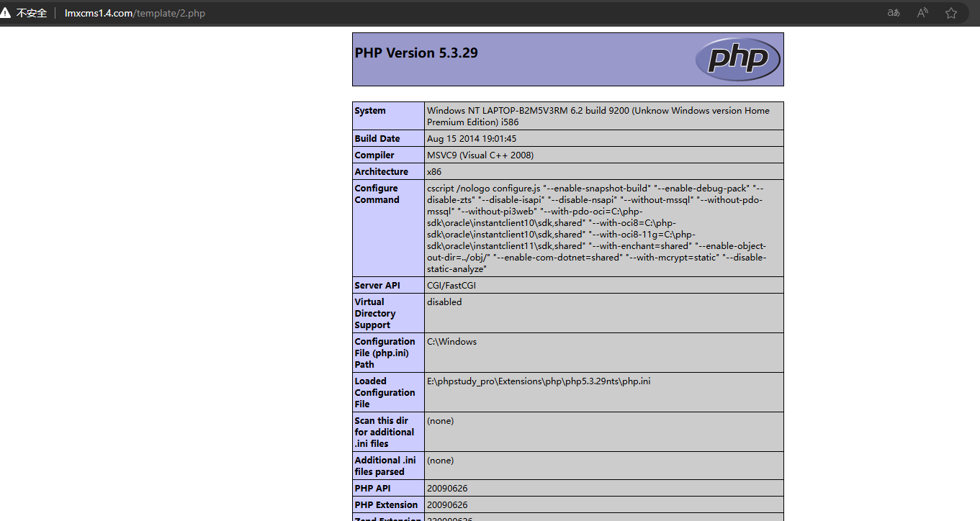The width and height of the screenshot is (980, 521).
Task: Select the System row label
Action: (370, 111)
